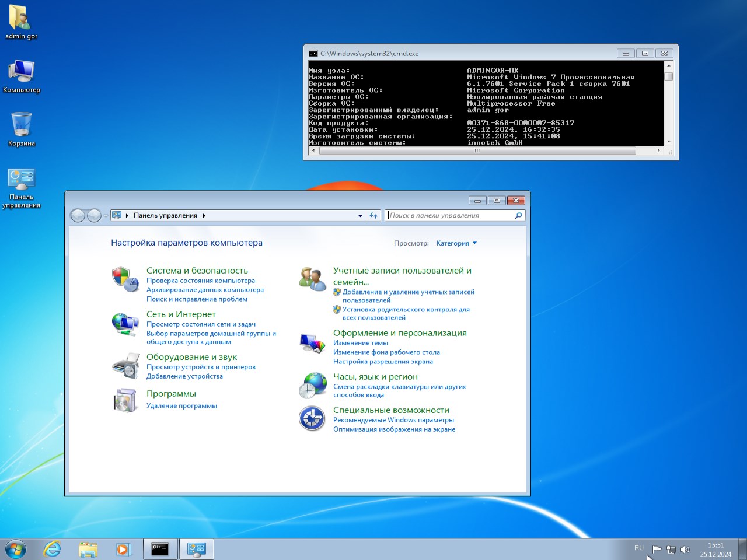The height and width of the screenshot is (560, 747).
Task: Open Проверка состояния компьютера link
Action: (201, 281)
